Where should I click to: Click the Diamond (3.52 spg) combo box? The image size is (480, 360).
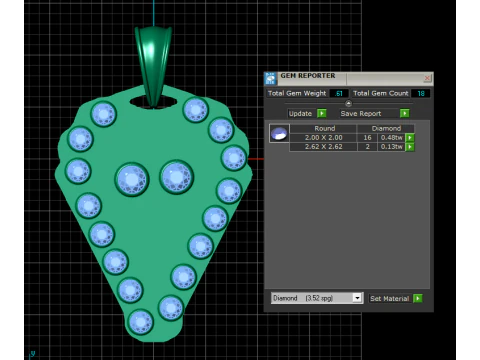[x=317, y=298]
